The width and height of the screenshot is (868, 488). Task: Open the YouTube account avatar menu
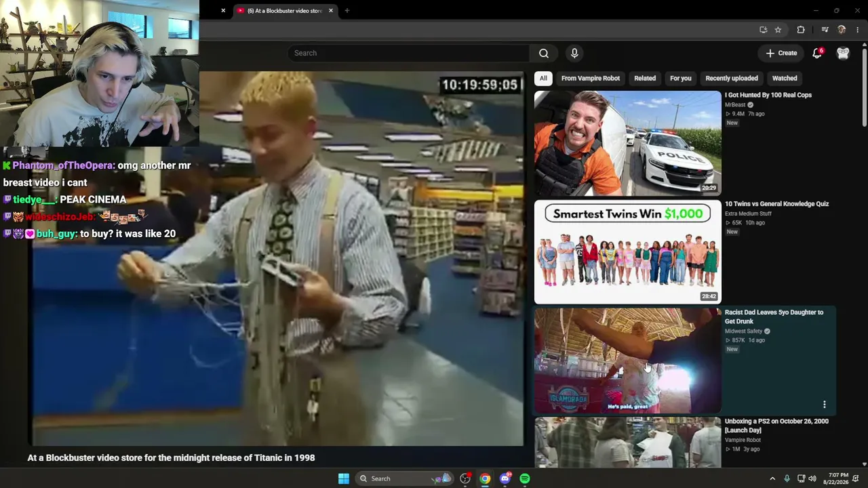[x=843, y=53]
